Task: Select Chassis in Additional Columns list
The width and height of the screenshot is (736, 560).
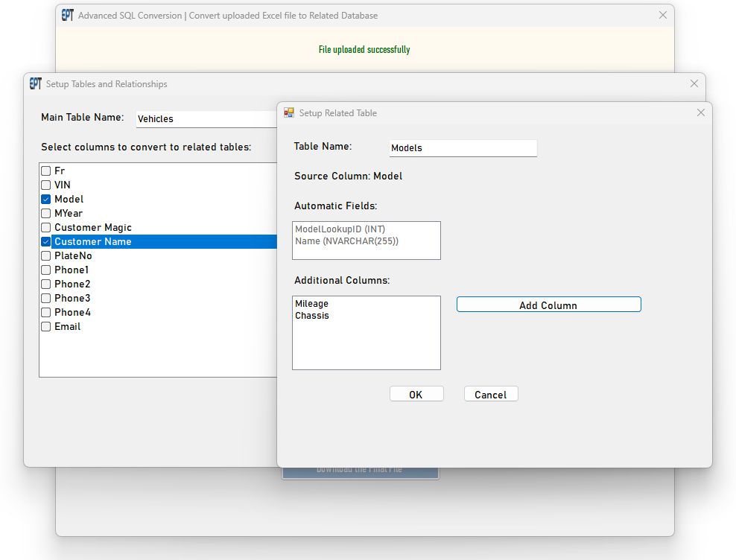Action: [x=312, y=316]
